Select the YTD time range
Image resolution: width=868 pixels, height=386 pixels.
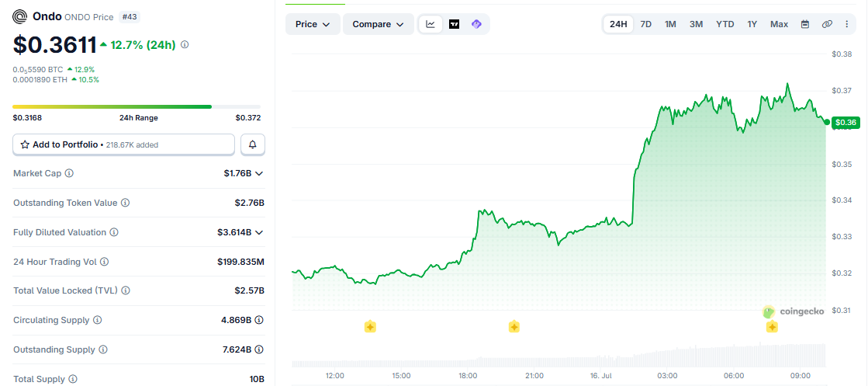tap(725, 24)
